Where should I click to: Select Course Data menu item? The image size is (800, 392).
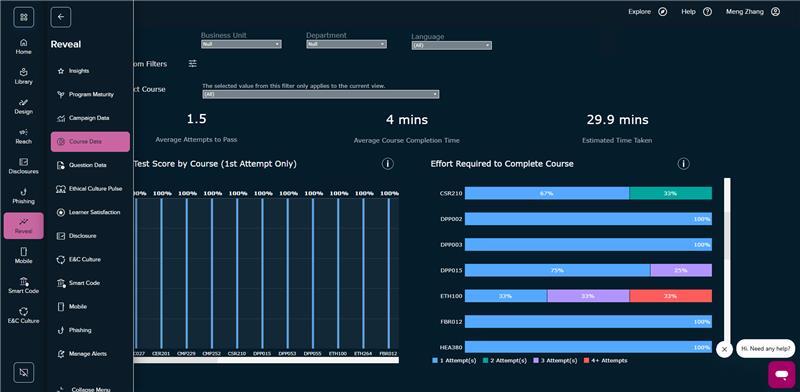click(x=90, y=141)
